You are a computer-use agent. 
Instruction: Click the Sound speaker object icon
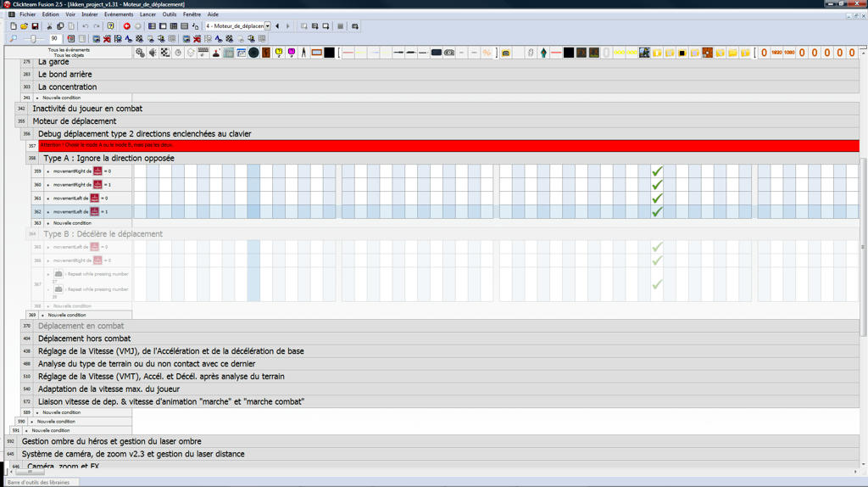153,53
